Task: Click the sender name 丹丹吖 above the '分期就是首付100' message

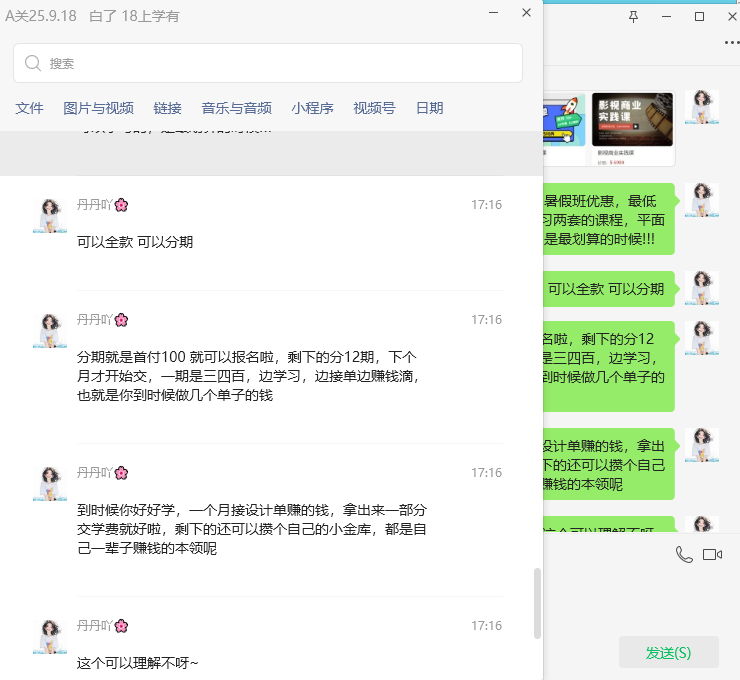Action: pos(96,320)
